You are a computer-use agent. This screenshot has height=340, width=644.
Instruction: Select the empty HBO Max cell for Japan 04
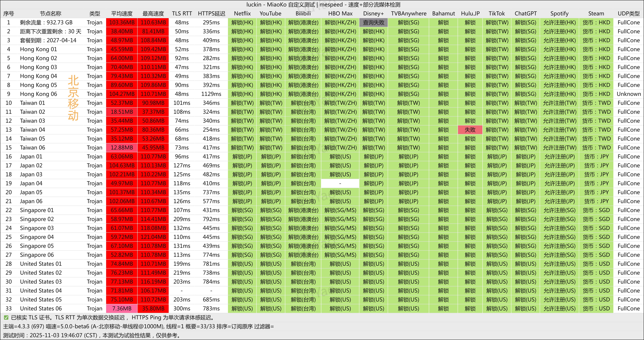point(340,183)
